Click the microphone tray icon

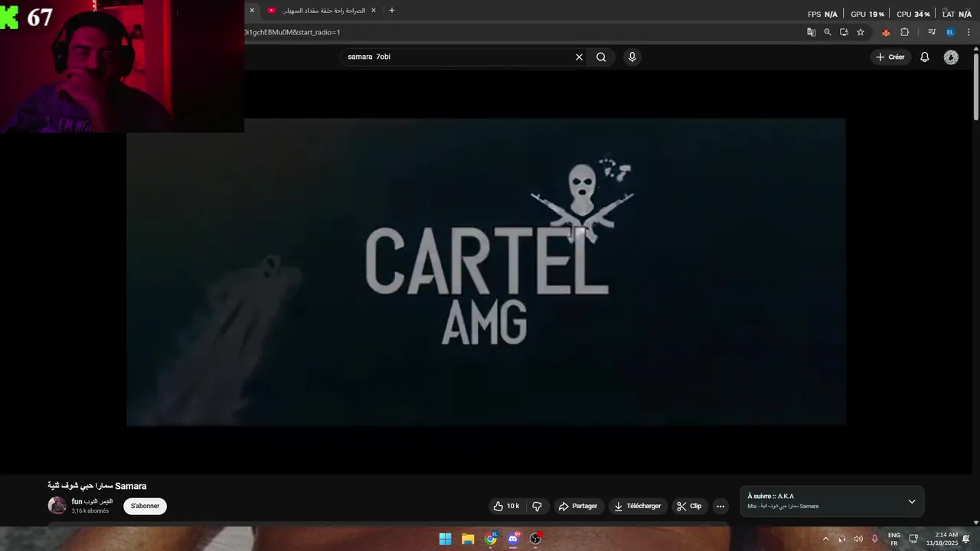874,539
